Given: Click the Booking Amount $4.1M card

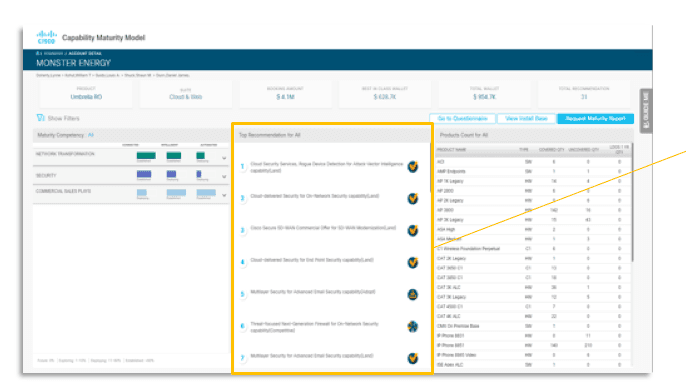Looking at the screenshot, I should click(285, 94).
